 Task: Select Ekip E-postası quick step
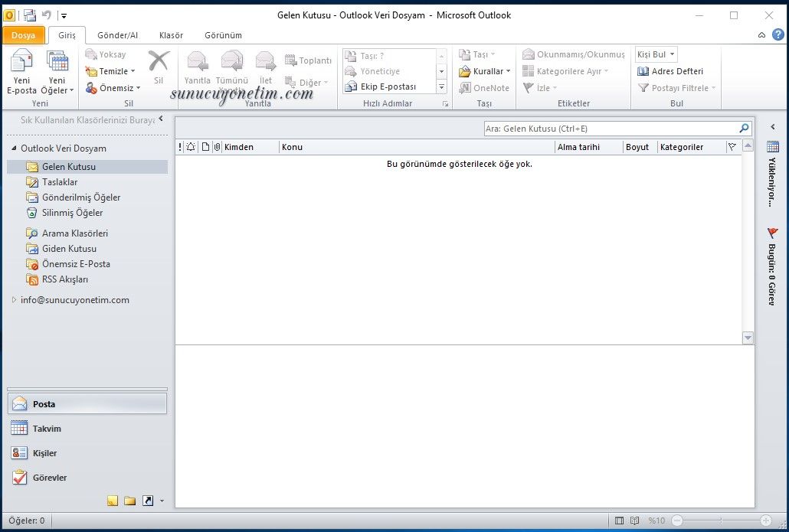(x=388, y=86)
